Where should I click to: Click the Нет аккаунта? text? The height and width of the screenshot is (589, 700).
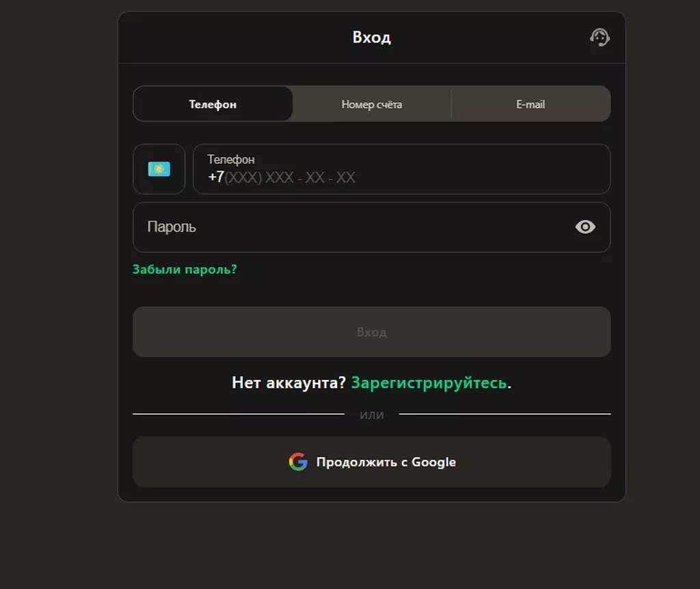[x=289, y=383]
